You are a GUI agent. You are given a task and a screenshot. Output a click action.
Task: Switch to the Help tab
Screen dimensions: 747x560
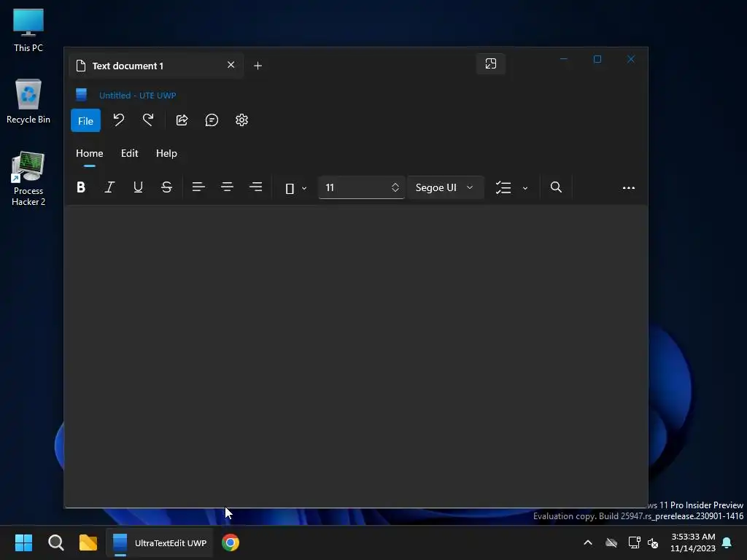pos(166,153)
